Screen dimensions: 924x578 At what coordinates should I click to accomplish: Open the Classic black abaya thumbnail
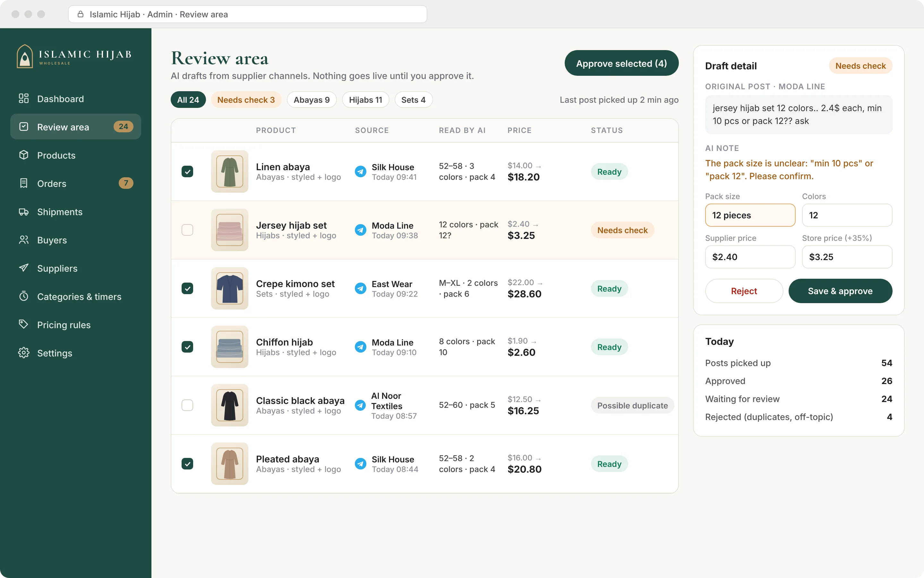[229, 405]
